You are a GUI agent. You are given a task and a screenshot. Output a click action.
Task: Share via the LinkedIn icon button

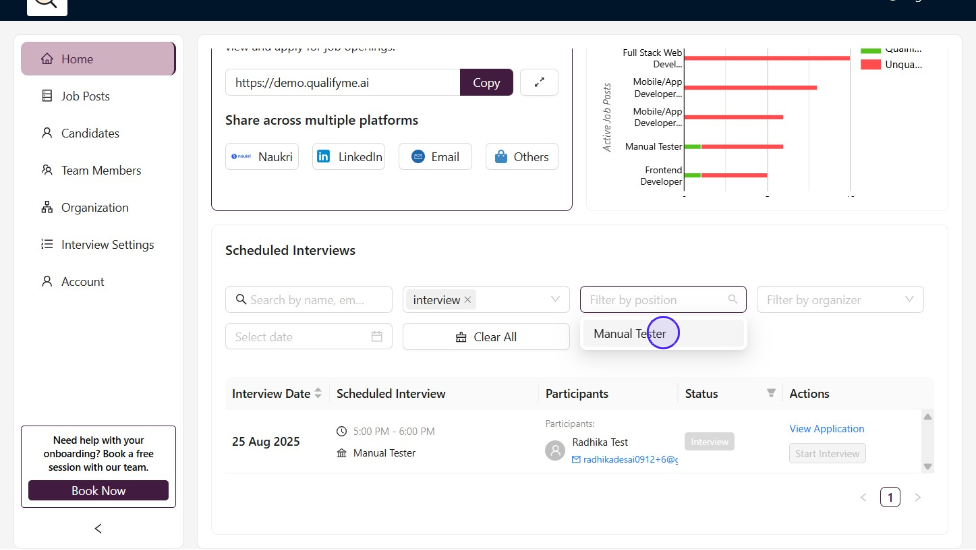click(x=348, y=157)
